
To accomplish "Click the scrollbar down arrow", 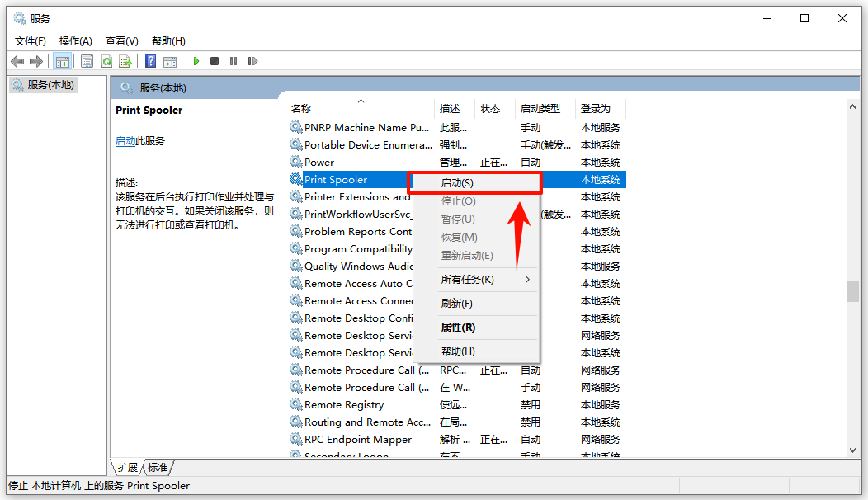I will pyautogui.click(x=853, y=450).
